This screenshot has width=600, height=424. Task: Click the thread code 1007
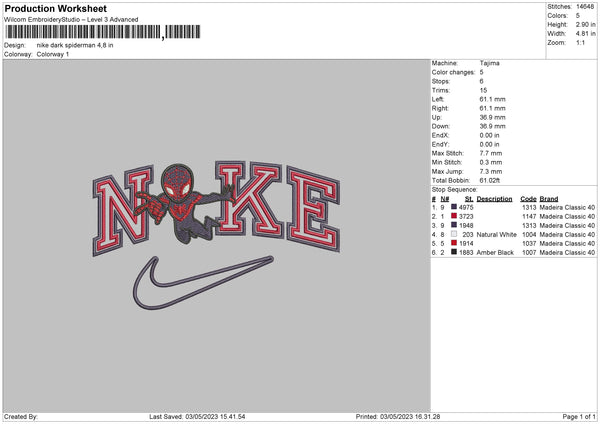click(x=529, y=252)
